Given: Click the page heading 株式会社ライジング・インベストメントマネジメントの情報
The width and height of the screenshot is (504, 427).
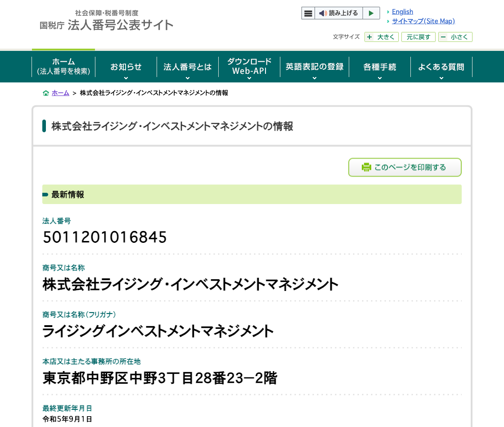Looking at the screenshot, I should (x=172, y=126).
